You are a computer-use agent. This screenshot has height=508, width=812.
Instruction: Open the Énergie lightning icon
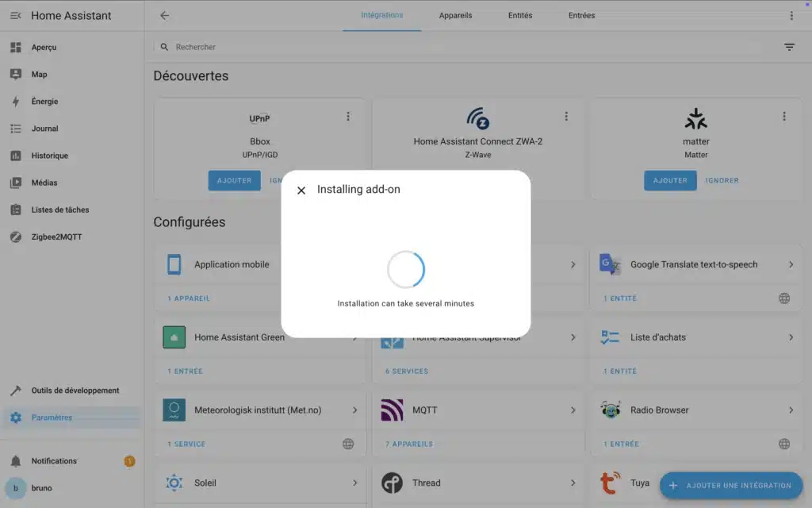coord(16,101)
